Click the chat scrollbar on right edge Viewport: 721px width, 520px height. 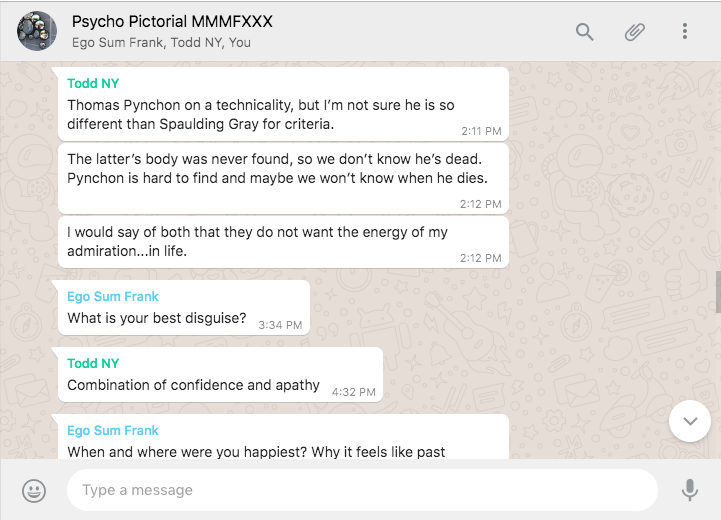(717, 290)
